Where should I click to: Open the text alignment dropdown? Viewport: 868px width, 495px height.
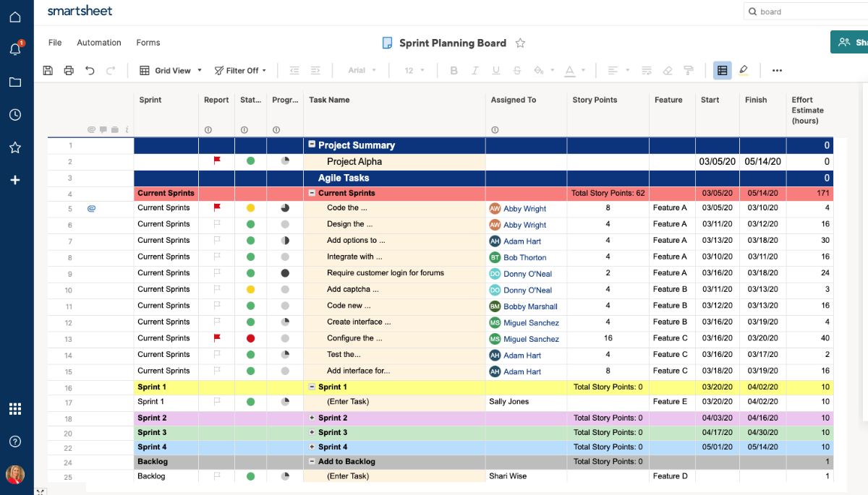(x=618, y=71)
